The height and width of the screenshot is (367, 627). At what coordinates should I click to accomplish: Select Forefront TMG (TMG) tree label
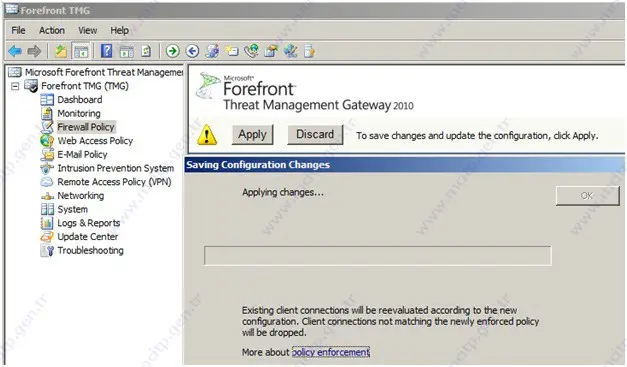click(85, 86)
